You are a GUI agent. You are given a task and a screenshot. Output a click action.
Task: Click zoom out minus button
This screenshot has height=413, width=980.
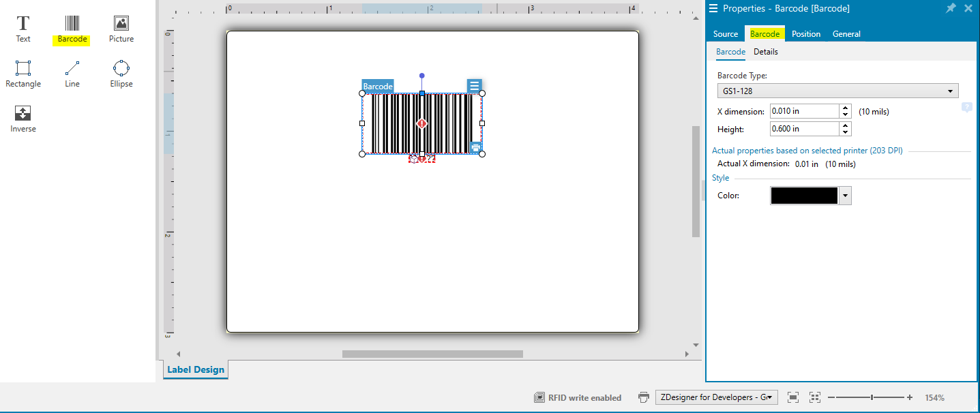(831, 397)
